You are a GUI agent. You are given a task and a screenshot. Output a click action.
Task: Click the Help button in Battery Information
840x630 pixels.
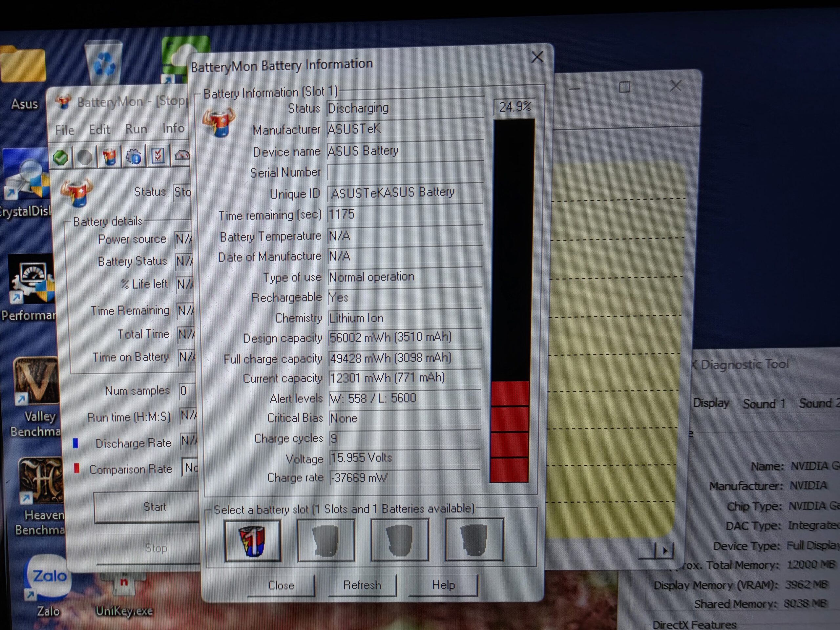[443, 585]
